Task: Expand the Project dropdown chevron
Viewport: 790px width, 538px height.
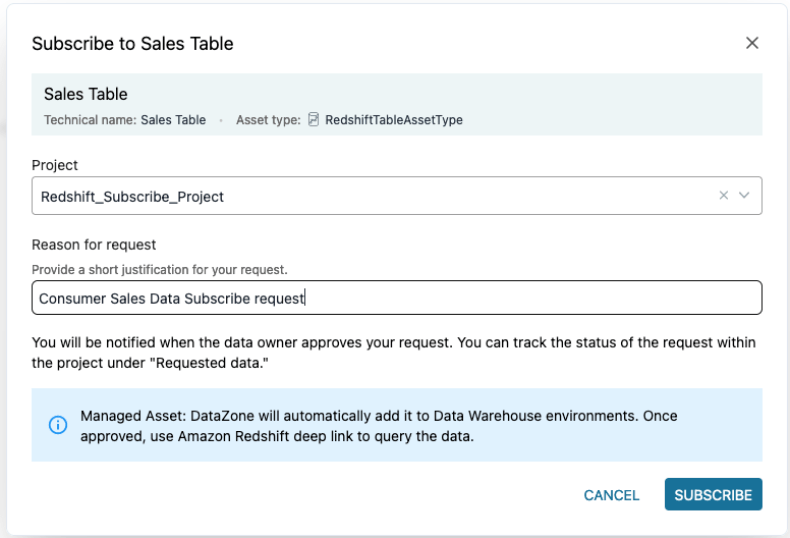Action: tap(744, 196)
